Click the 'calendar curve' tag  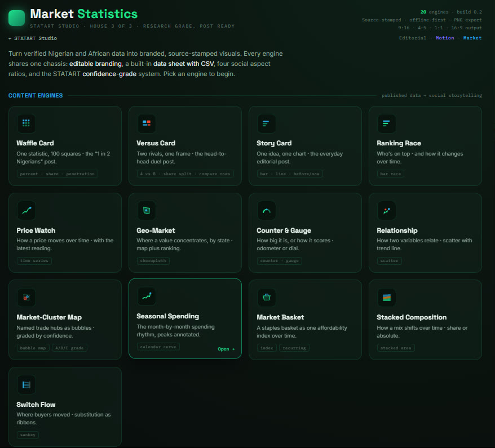click(x=158, y=347)
